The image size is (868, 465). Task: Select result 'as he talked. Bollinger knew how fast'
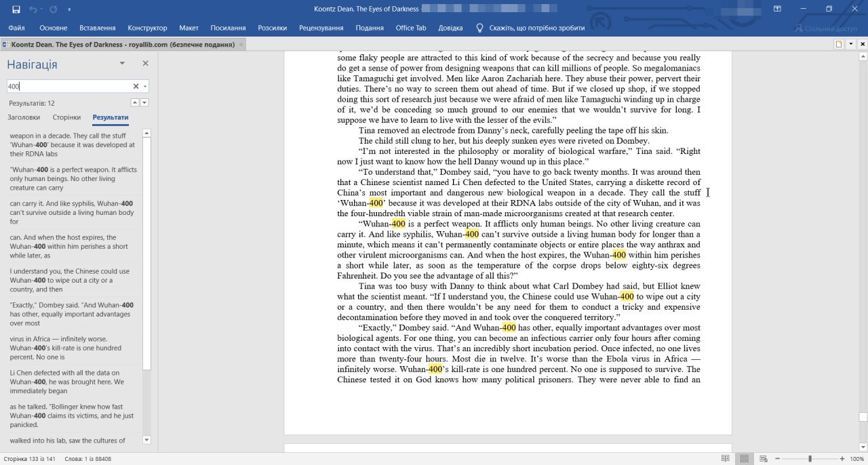tap(74, 416)
